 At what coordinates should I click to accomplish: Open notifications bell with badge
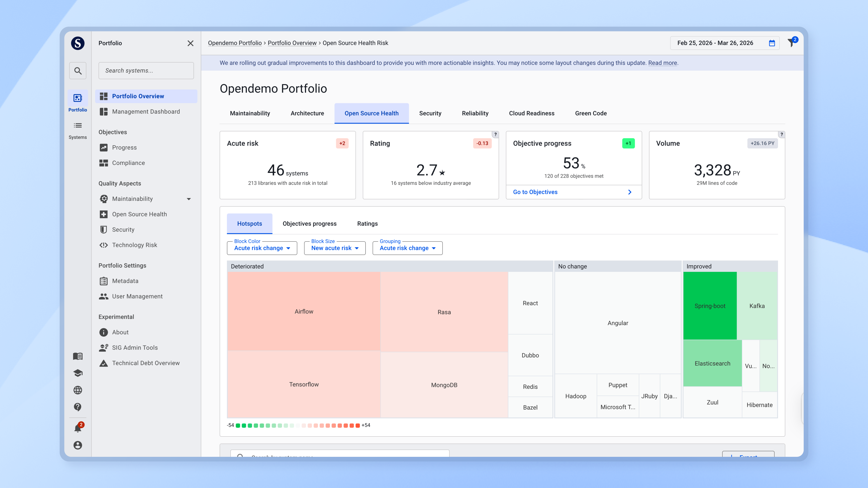click(x=78, y=428)
